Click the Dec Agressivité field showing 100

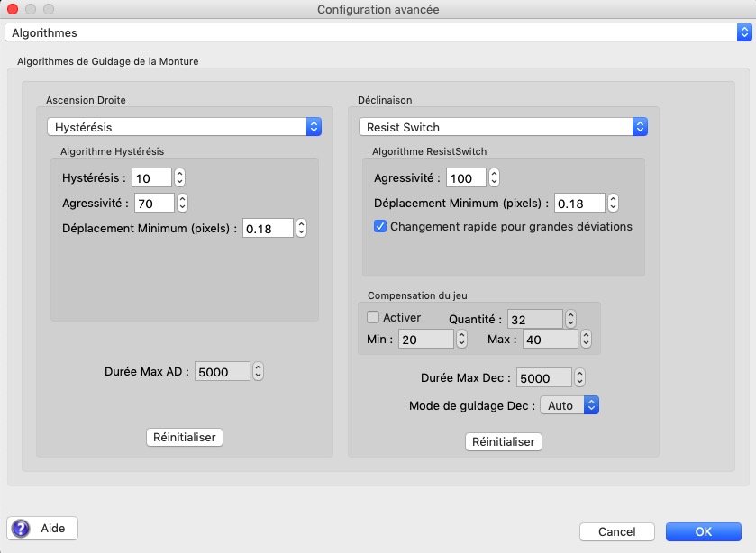tap(466, 177)
